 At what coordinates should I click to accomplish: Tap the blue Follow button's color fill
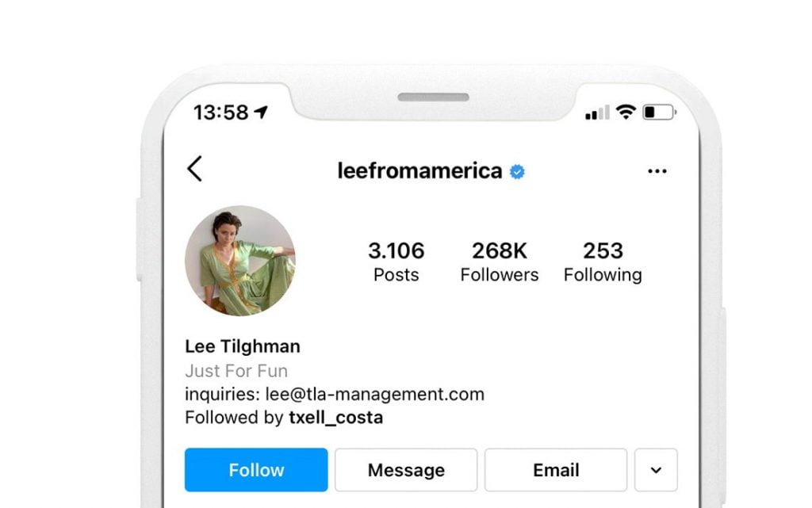coord(255,469)
